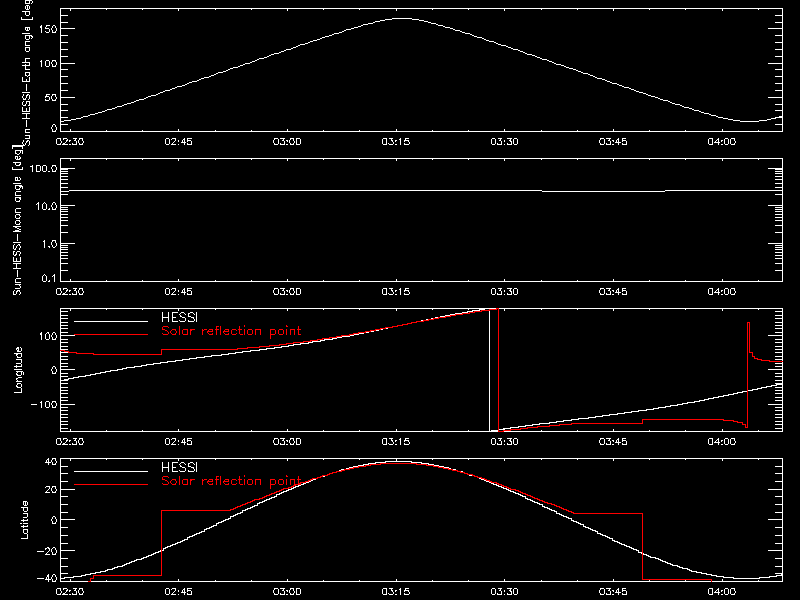This screenshot has height=600, width=800.
Task: Click the -20 tick on Latitude plot
Action: pos(47,551)
